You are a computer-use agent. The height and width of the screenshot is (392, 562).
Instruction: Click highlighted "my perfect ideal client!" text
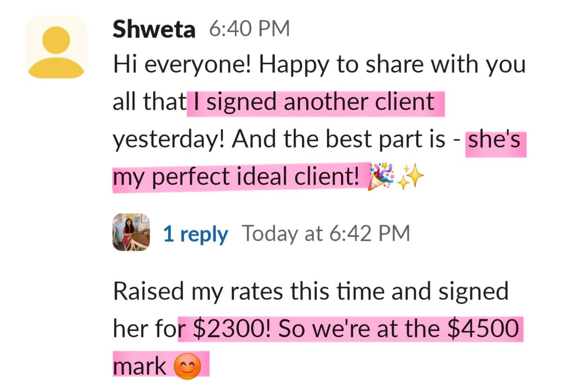236,177
